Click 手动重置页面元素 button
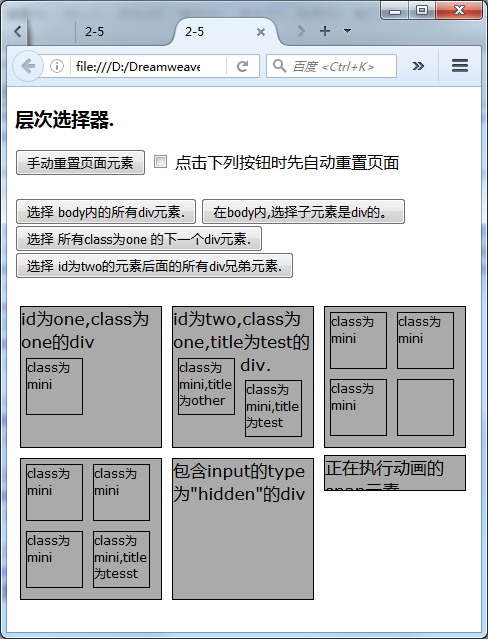 (80, 163)
